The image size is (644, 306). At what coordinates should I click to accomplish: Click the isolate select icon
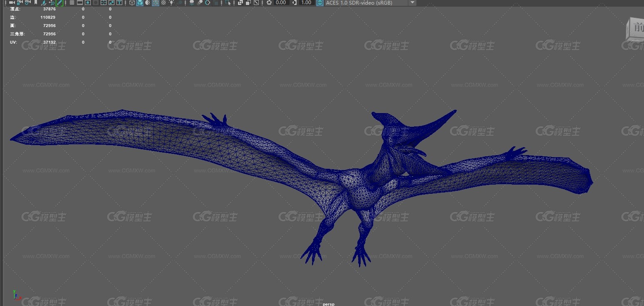228,2
